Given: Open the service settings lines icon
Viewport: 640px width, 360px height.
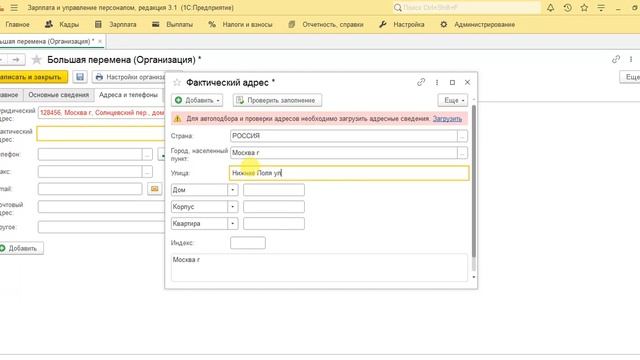Looking at the screenshot, I should click(x=601, y=8).
